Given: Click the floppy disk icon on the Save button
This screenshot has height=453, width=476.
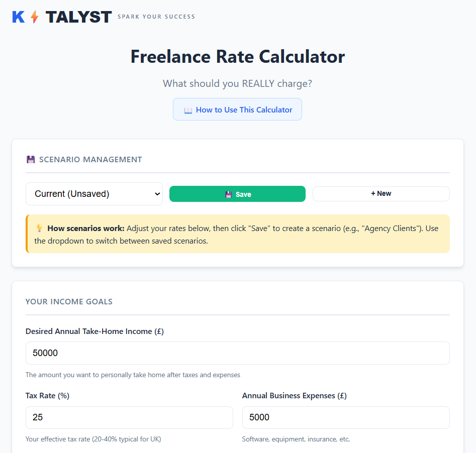Looking at the screenshot, I should point(228,194).
